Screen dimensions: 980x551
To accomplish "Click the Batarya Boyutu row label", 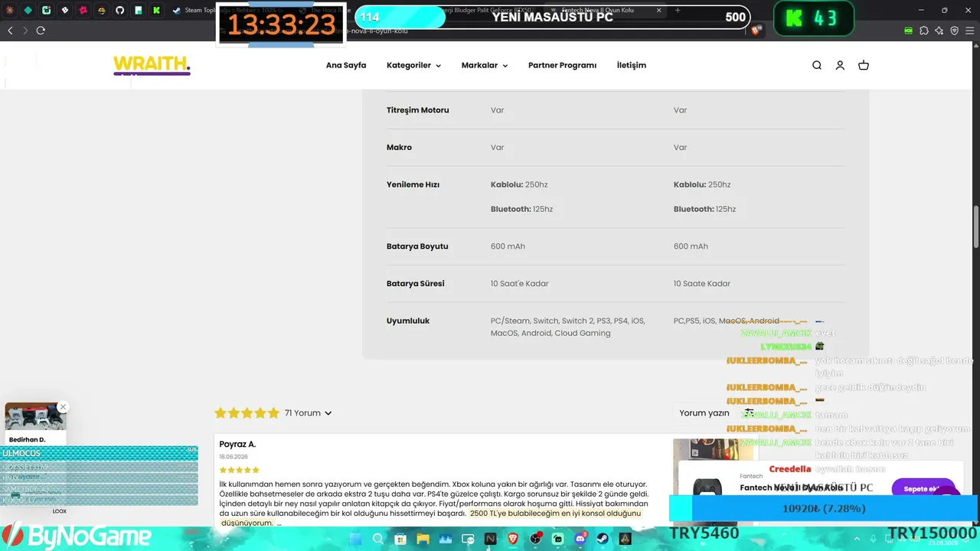I will click(x=417, y=246).
